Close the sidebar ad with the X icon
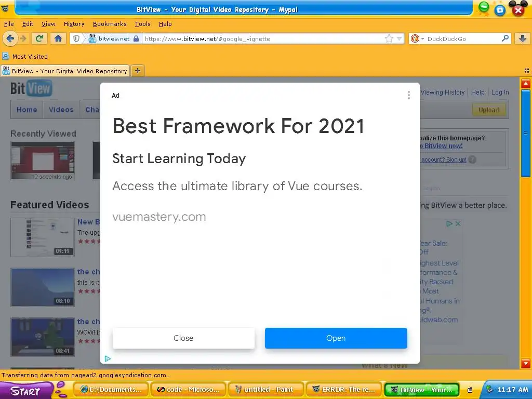The width and height of the screenshot is (532, 399). point(458,223)
